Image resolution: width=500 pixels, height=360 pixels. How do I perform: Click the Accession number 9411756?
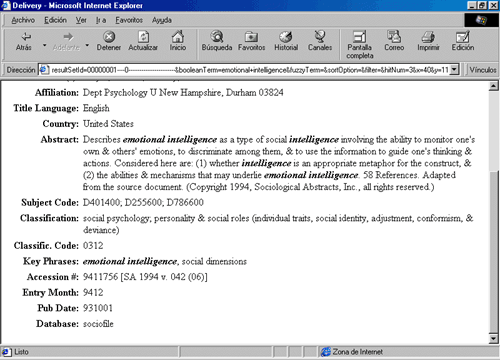100,277
